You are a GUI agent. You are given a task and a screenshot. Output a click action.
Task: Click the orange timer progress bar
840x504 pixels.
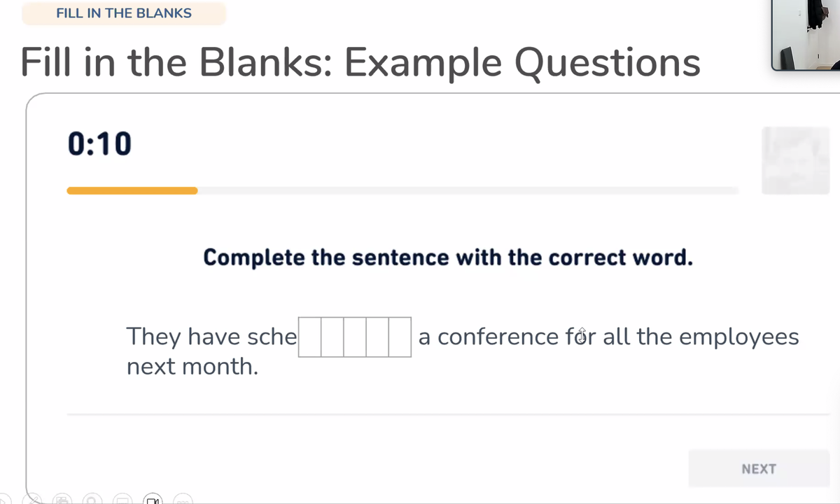132,190
